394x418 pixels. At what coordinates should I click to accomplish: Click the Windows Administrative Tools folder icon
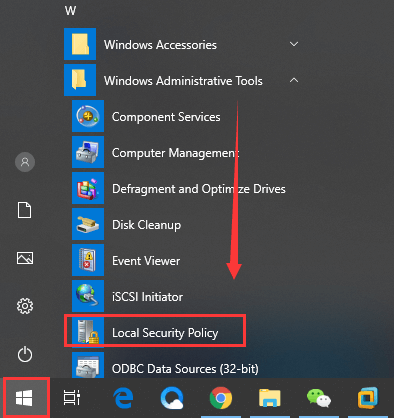pyautogui.click(x=80, y=80)
